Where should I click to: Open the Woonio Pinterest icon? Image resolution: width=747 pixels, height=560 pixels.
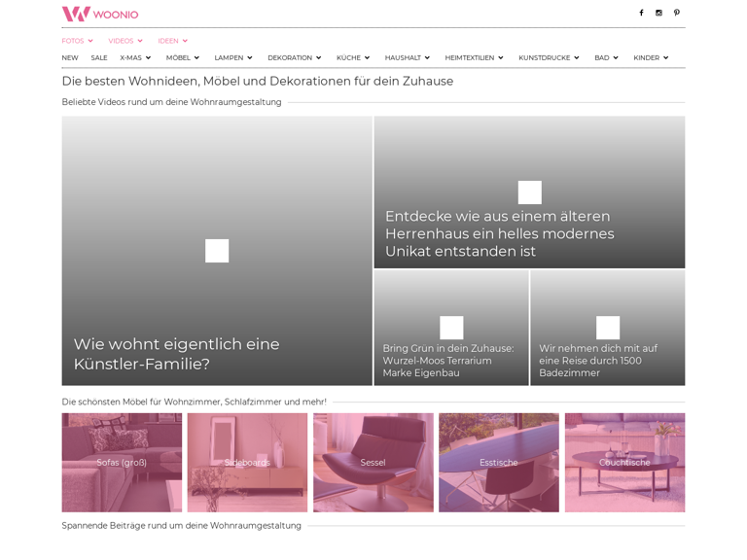pos(677,14)
